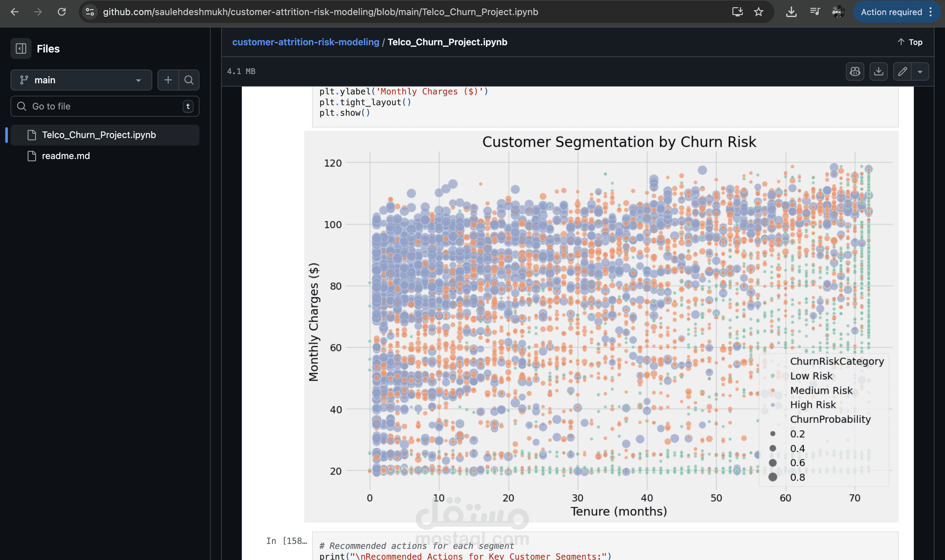Expand more edit options caret

click(x=920, y=71)
